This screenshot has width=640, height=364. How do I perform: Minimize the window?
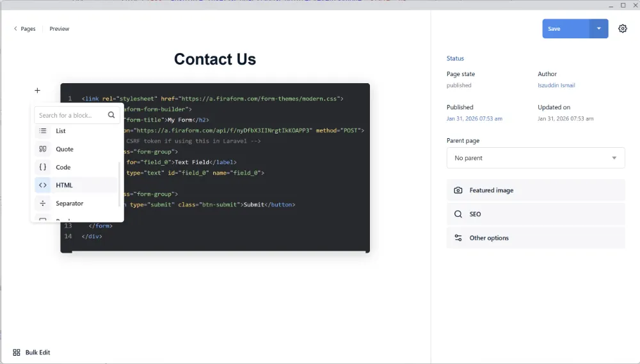611,5
